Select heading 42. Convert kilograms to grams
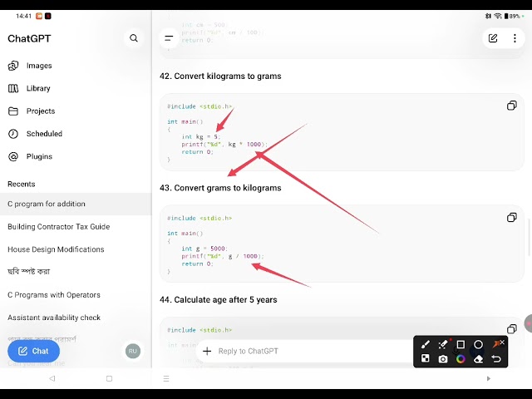 tap(220, 76)
